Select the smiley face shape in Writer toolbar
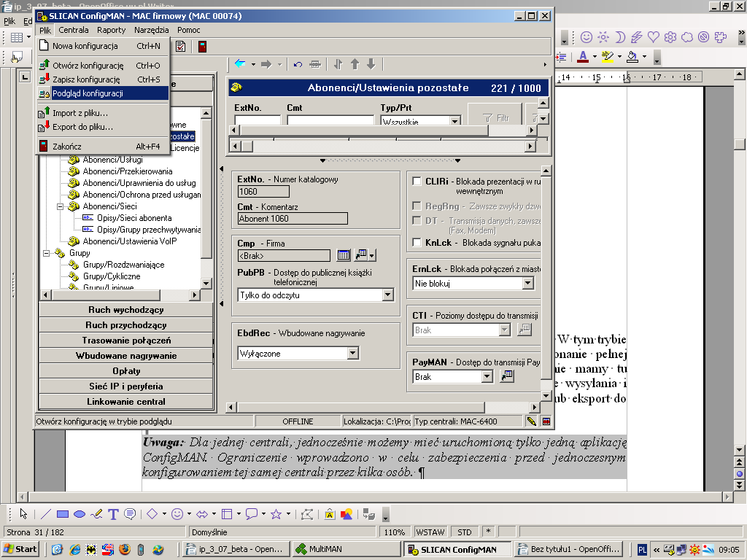 click(x=587, y=36)
